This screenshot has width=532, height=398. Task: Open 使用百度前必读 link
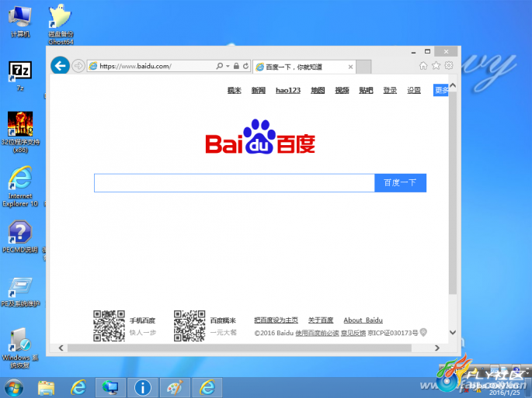coord(317,333)
